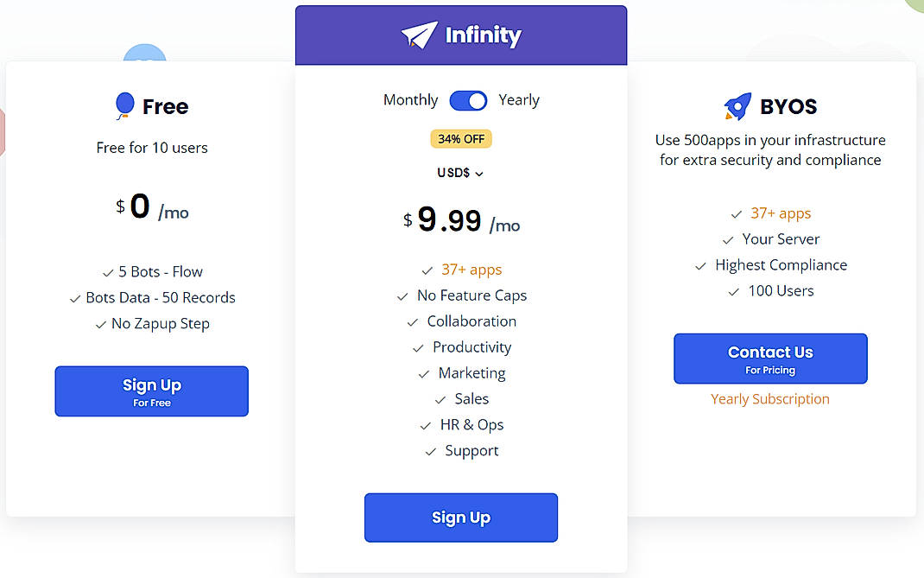This screenshot has width=924, height=578.
Task: Click the checkmark next to No Feature Caps
Action: pyautogui.click(x=402, y=295)
